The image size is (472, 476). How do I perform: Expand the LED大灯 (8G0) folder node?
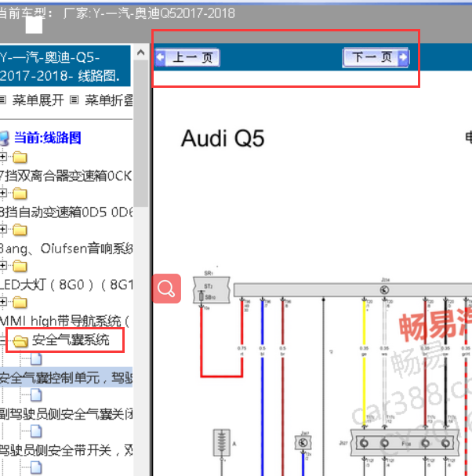point(3,265)
